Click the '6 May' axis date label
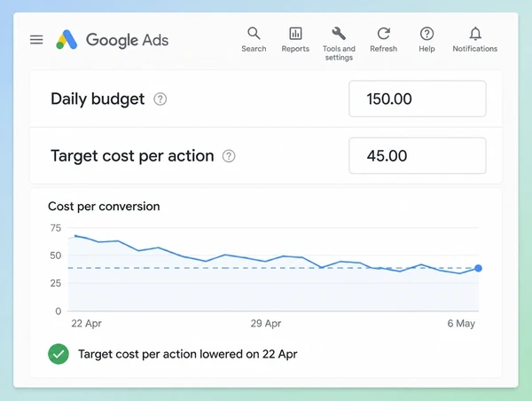Viewport: 532px width, 401px height. tap(461, 323)
